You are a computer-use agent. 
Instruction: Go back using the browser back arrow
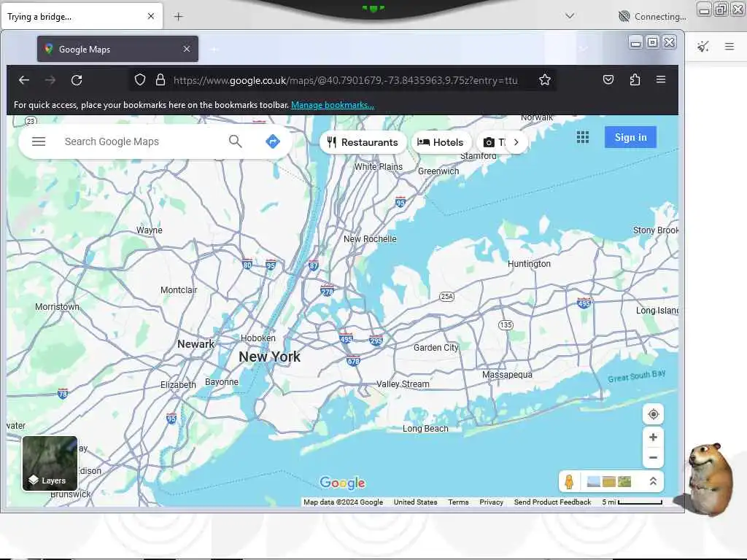[24, 80]
